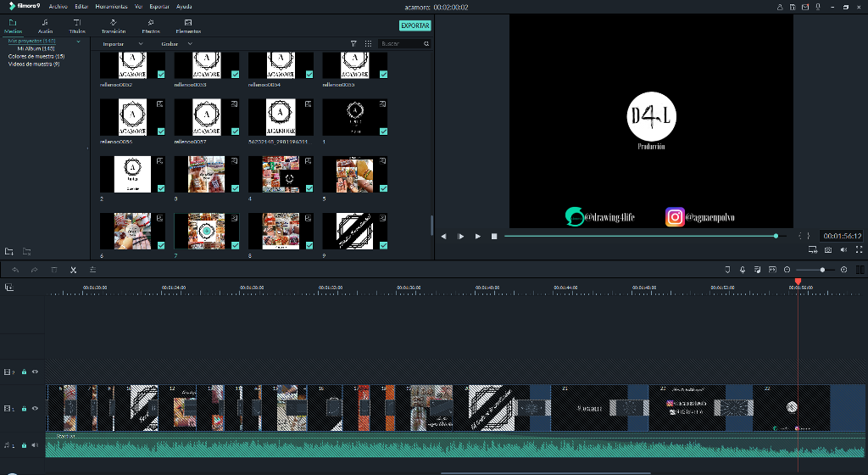Click the timeline zoom slider handle
The height and width of the screenshot is (475, 868).
pyautogui.click(x=822, y=270)
